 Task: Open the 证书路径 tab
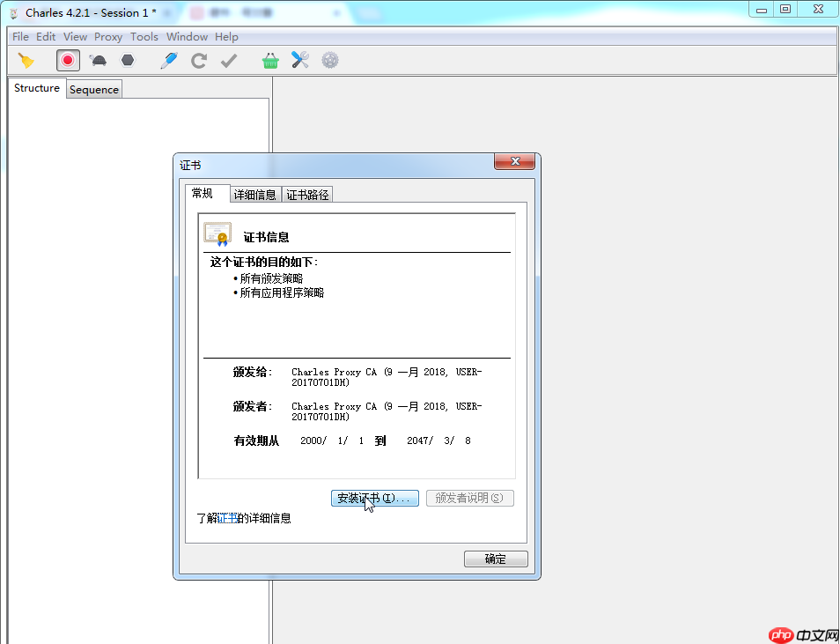(306, 194)
